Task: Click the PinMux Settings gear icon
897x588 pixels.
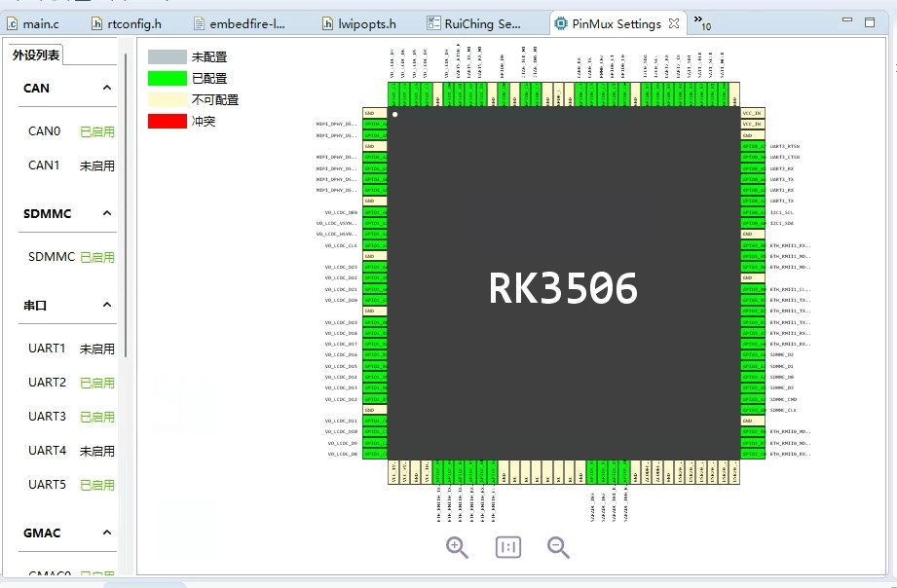Action: tap(560, 24)
